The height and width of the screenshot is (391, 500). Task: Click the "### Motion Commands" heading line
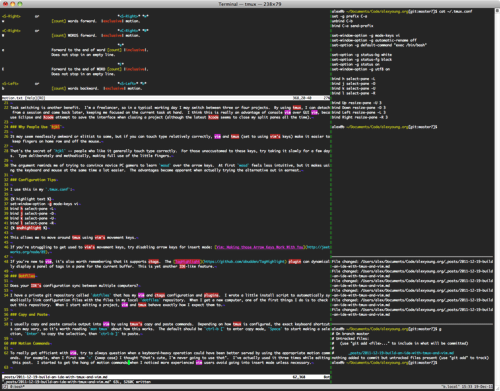click(x=30, y=343)
